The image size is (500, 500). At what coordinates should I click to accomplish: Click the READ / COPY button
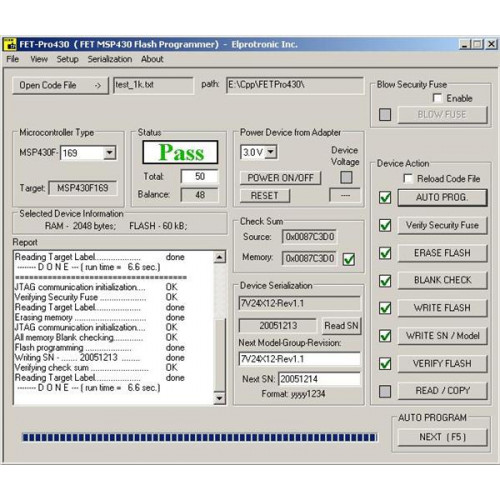(442, 391)
